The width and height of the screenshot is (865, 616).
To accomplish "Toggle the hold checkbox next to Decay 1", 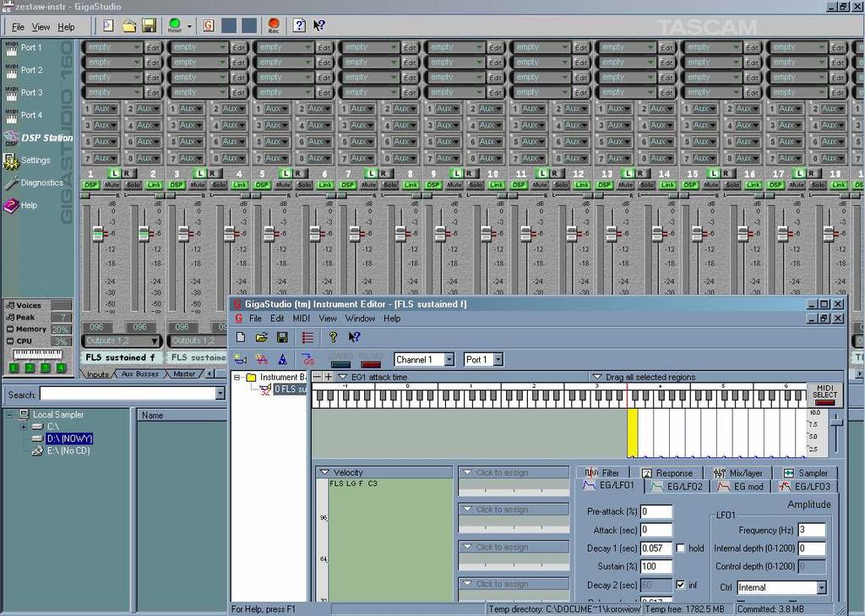I will 680,548.
